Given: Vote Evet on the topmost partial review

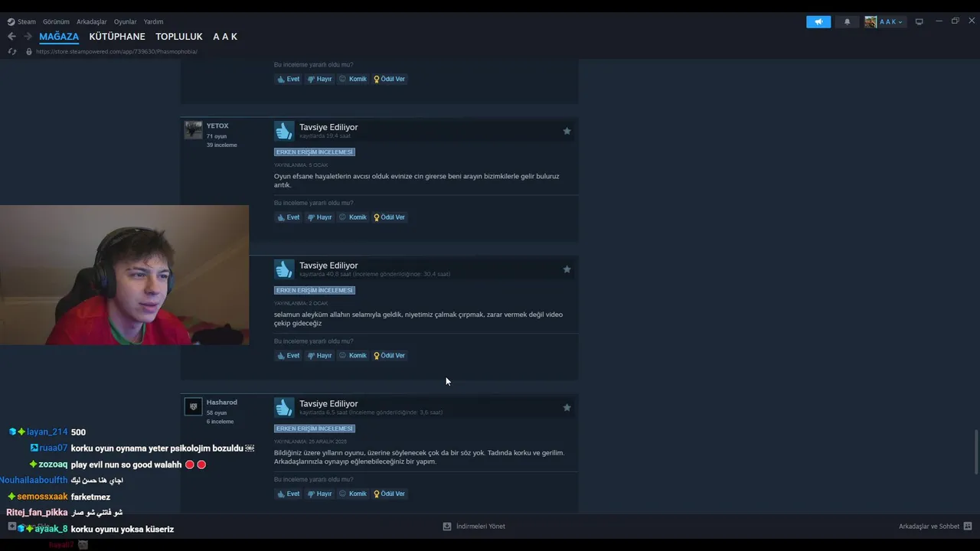Looking at the screenshot, I should pyautogui.click(x=289, y=79).
